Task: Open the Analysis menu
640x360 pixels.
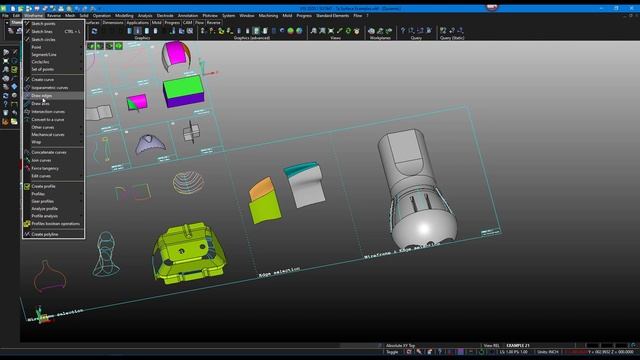Action: 145,16
